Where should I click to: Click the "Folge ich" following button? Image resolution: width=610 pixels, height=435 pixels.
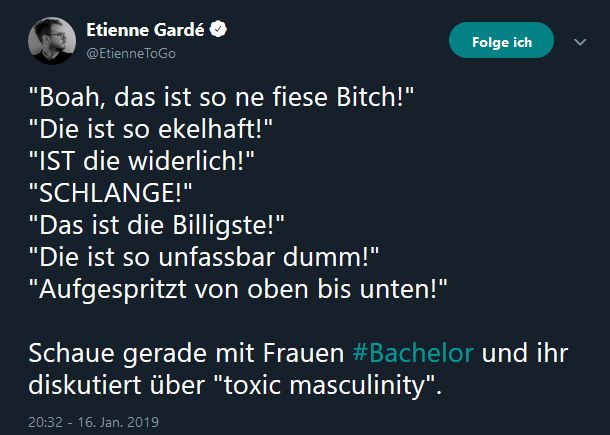point(500,42)
